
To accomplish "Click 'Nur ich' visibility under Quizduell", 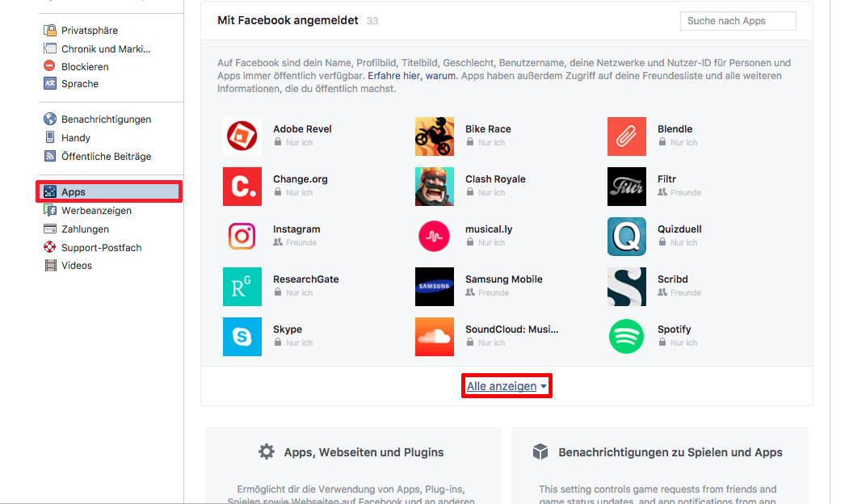I will 678,242.
